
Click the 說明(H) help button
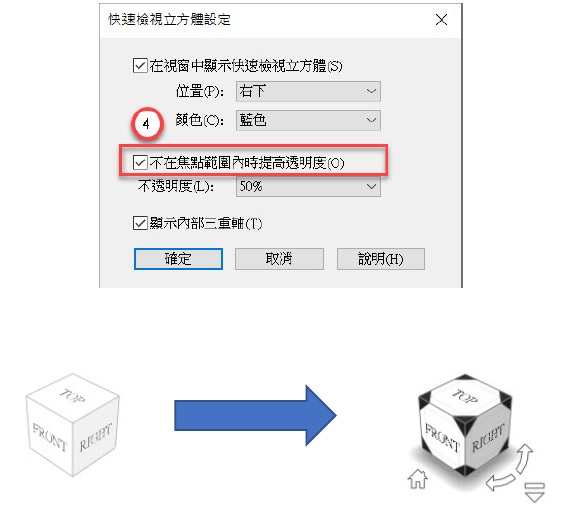point(381,259)
